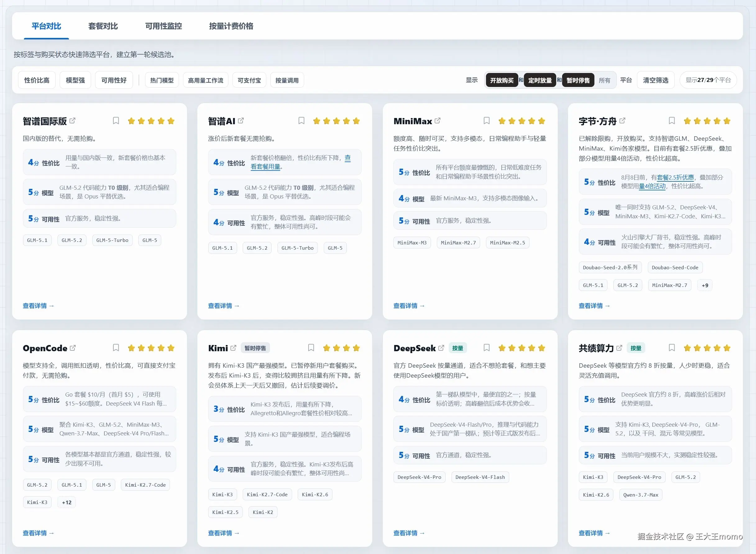The width and height of the screenshot is (756, 554).
Task: Toggle the 可支付宝 filter tag
Action: click(249, 80)
